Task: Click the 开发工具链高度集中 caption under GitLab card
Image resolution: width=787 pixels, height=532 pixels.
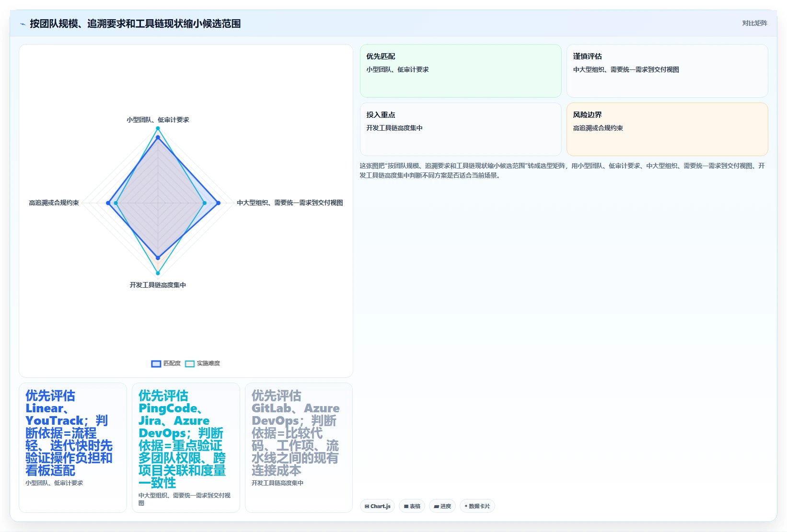Action: click(x=278, y=483)
